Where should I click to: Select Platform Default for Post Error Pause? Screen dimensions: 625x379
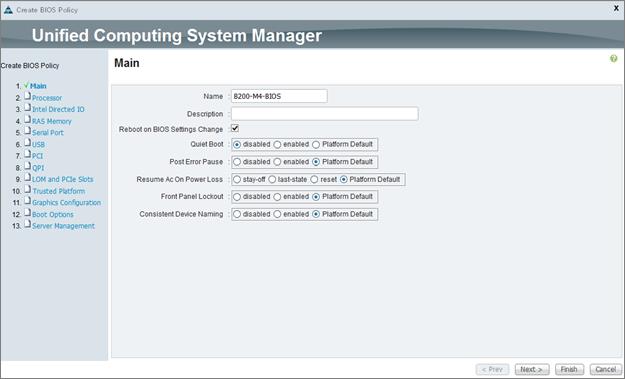[316, 162]
